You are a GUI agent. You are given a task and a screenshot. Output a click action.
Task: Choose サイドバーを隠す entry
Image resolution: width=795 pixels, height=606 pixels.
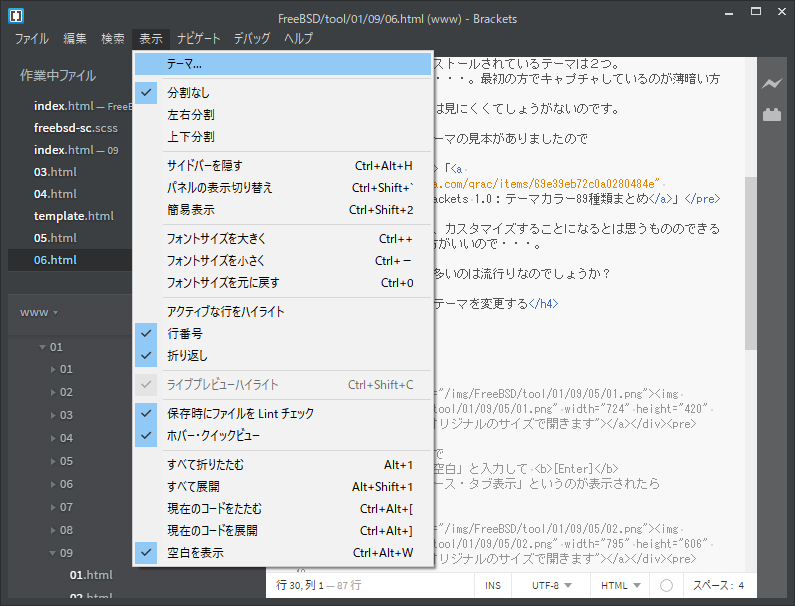(x=283, y=166)
